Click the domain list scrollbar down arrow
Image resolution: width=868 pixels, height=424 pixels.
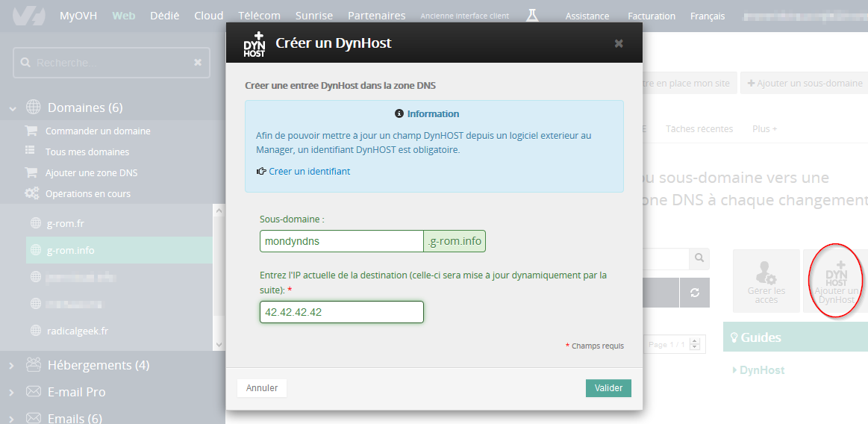pyautogui.click(x=219, y=344)
